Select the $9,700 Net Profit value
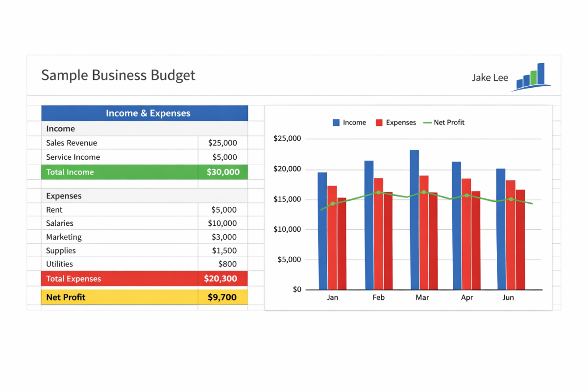The height and width of the screenshot is (392, 588). click(222, 297)
